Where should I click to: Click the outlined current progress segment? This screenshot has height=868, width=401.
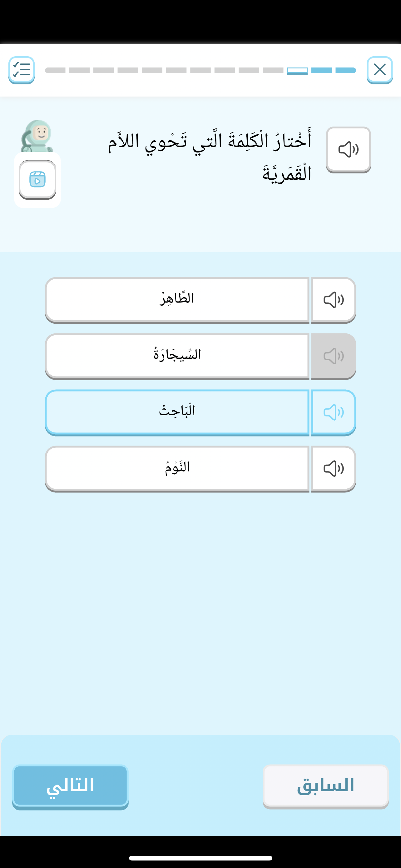[297, 70]
